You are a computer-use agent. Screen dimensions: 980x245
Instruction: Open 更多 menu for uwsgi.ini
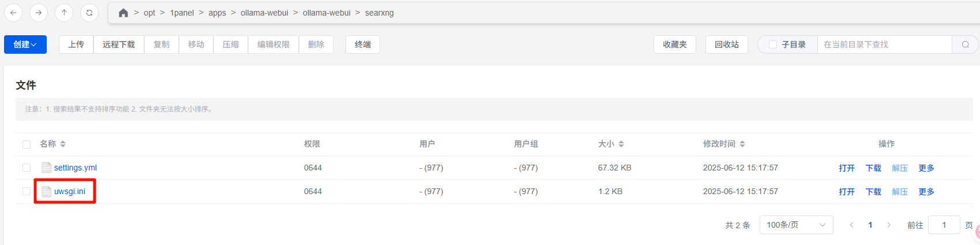click(x=926, y=191)
